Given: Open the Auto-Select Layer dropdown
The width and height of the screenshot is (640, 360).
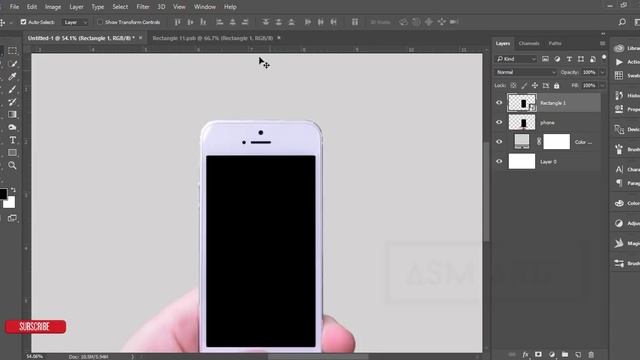Looking at the screenshot, I should pyautogui.click(x=75, y=22).
